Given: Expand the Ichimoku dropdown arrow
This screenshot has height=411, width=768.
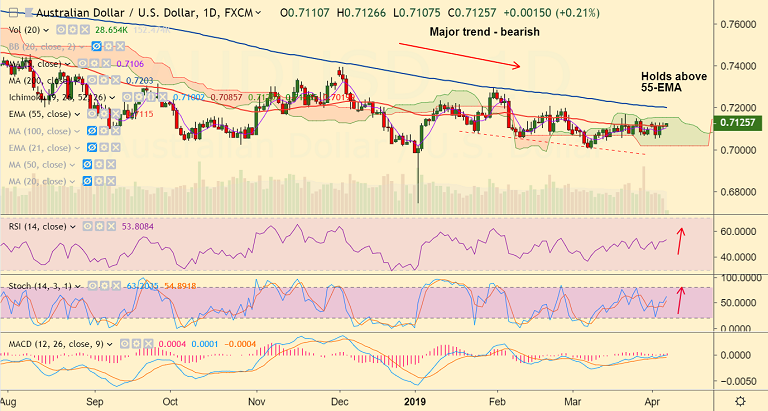Looking at the screenshot, I should (112, 97).
